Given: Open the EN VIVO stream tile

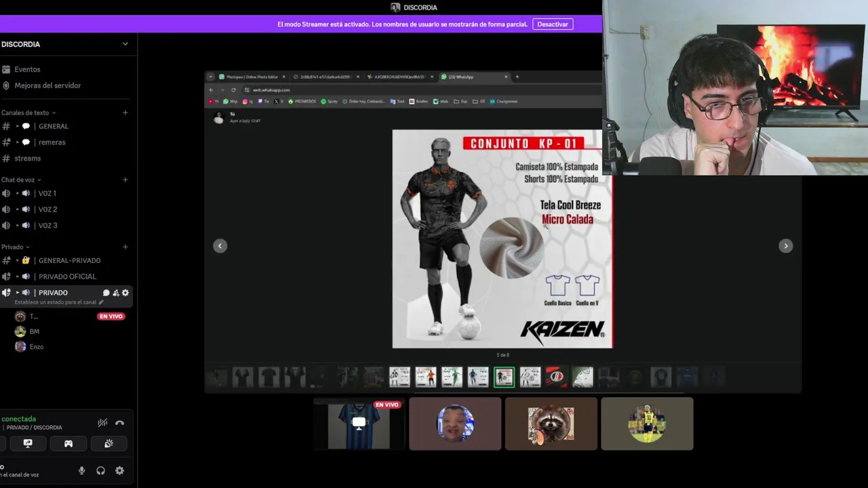Looking at the screenshot, I should pyautogui.click(x=359, y=424).
